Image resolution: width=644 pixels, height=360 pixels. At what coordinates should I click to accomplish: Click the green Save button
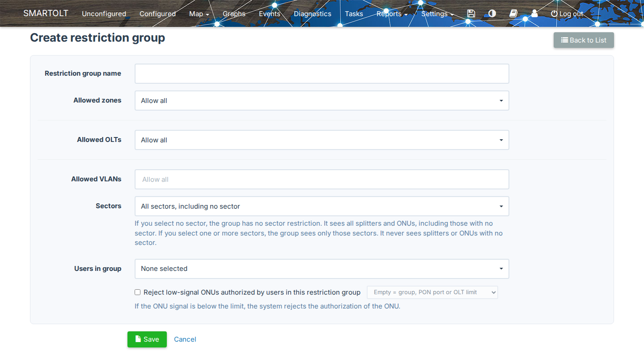coord(147,339)
